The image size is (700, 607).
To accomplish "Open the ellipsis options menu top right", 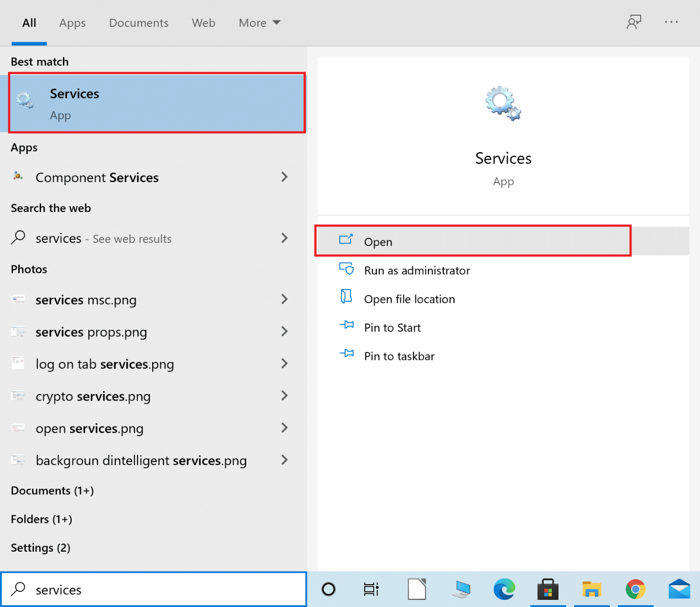I will 672,22.
